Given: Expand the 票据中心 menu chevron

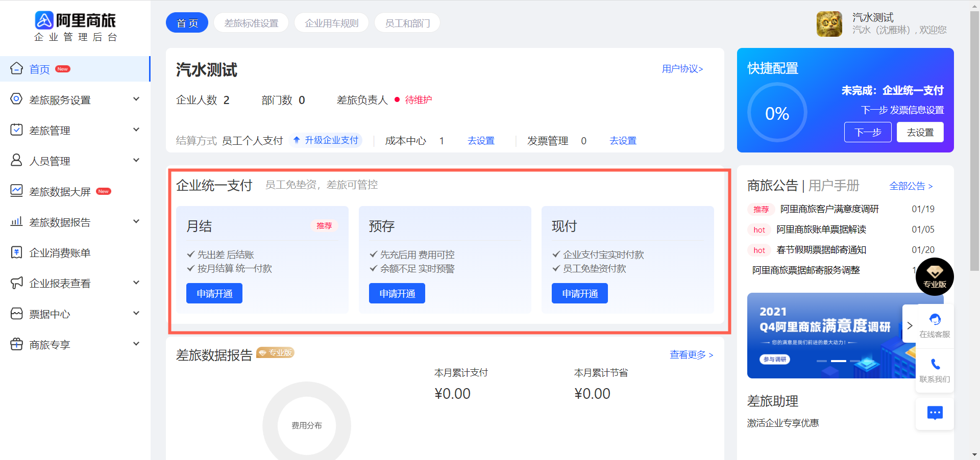Looking at the screenshot, I should click(136, 313).
